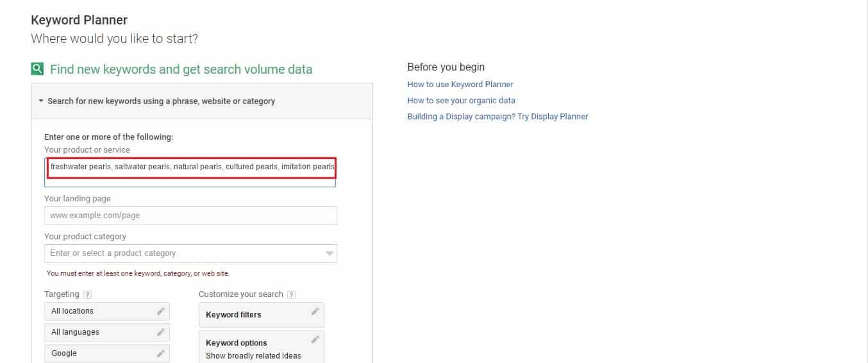Click the Keyword filters label
Screen dimensions: 868x363
(233, 315)
